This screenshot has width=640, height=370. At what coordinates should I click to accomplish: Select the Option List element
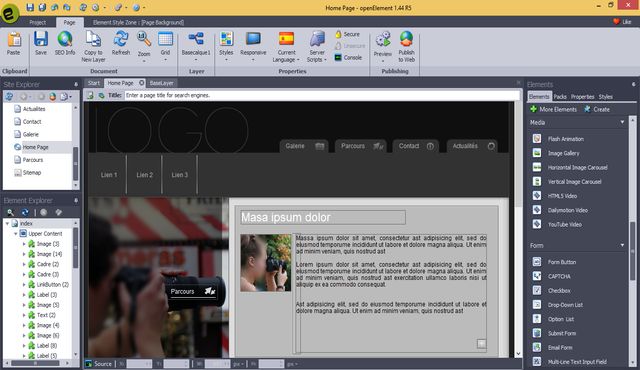[x=560, y=319]
